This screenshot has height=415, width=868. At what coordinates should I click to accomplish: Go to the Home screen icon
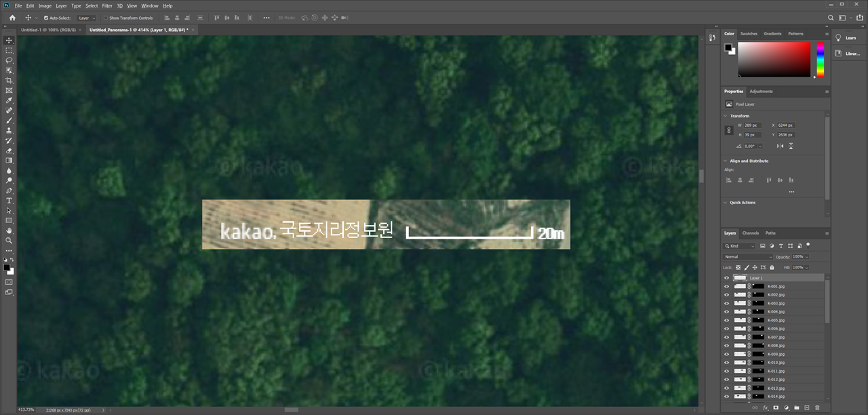coord(12,18)
